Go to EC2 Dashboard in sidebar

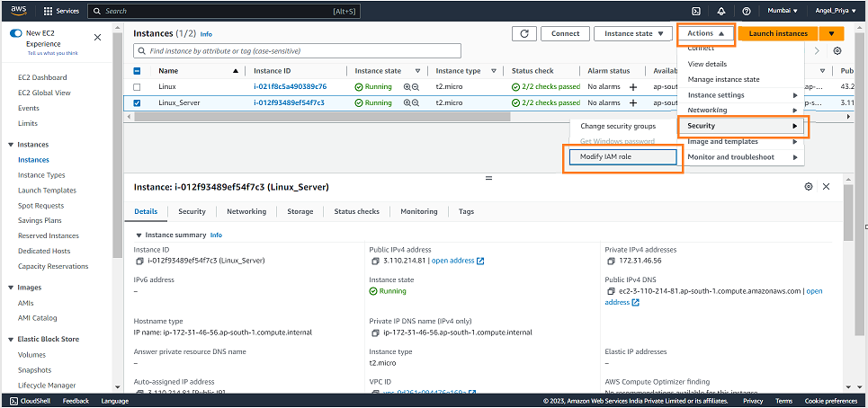click(42, 77)
